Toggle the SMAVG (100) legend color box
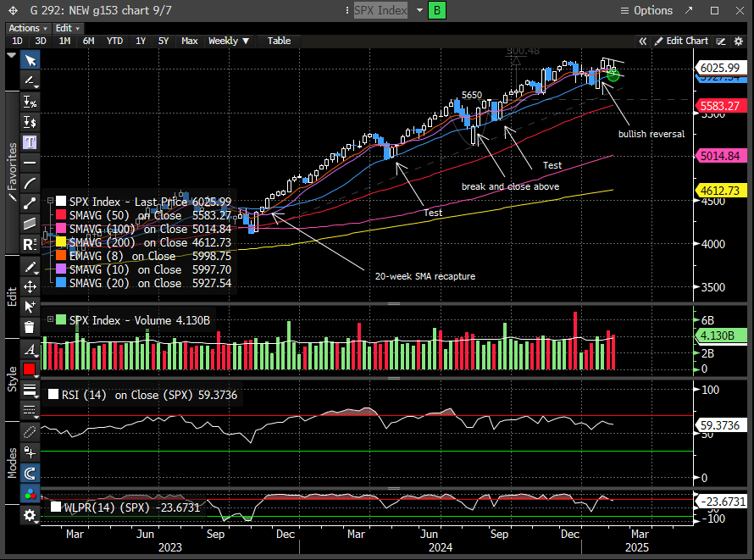This screenshot has height=560, width=754. tap(61, 229)
